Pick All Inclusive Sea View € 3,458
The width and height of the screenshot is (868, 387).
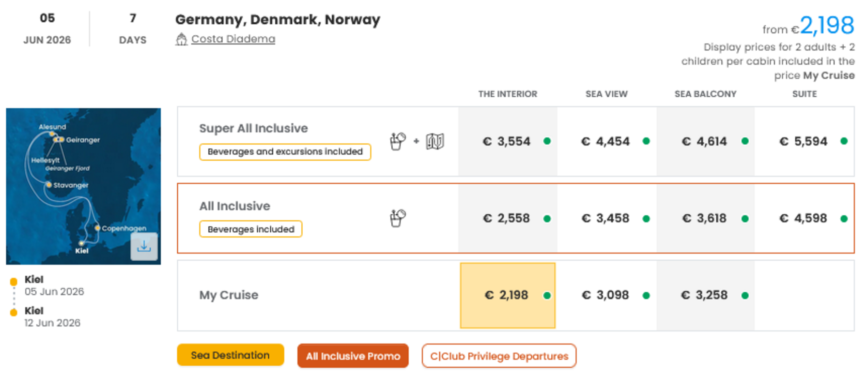(605, 218)
